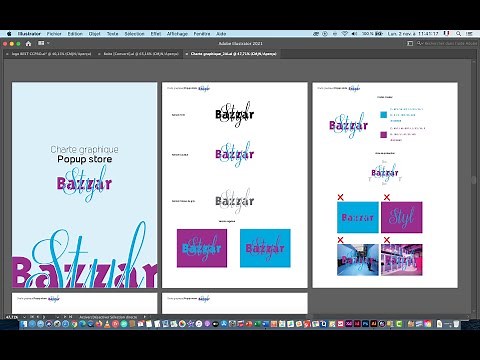Open the Fichier menu
480x360 pixels.
pyautogui.click(x=54, y=34)
